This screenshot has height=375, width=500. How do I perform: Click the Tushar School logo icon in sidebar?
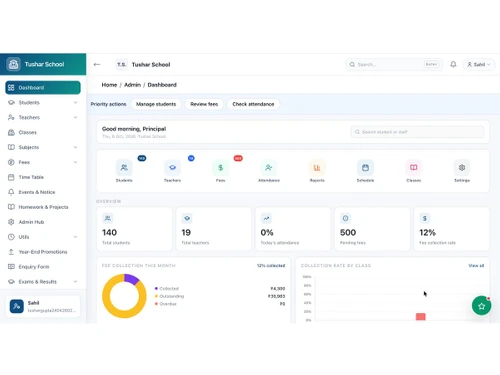click(14, 64)
